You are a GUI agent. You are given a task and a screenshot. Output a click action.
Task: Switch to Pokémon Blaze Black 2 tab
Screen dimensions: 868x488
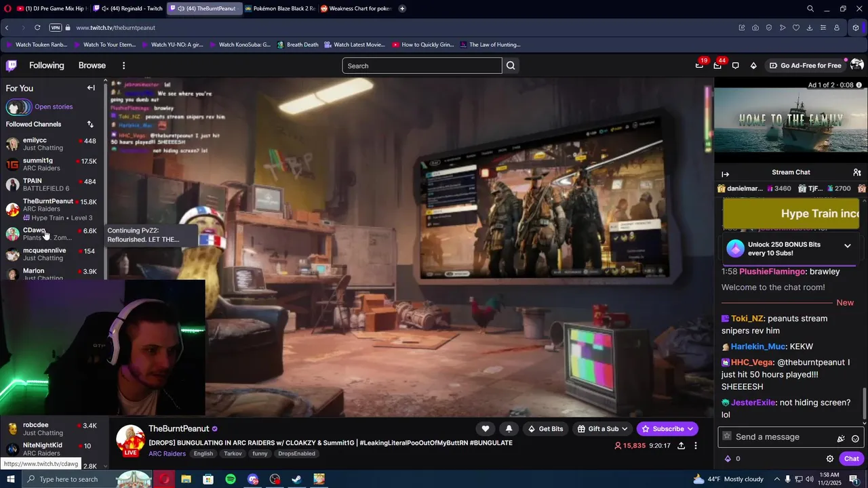pyautogui.click(x=279, y=9)
